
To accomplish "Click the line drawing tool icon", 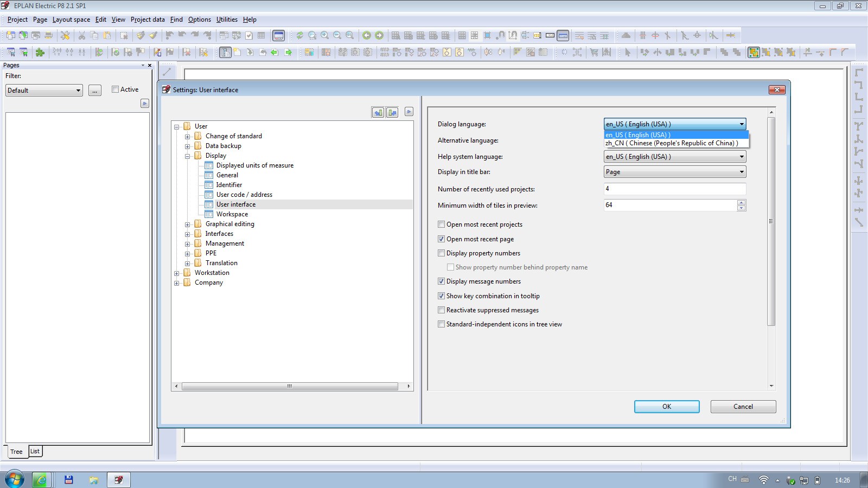I will (x=167, y=72).
